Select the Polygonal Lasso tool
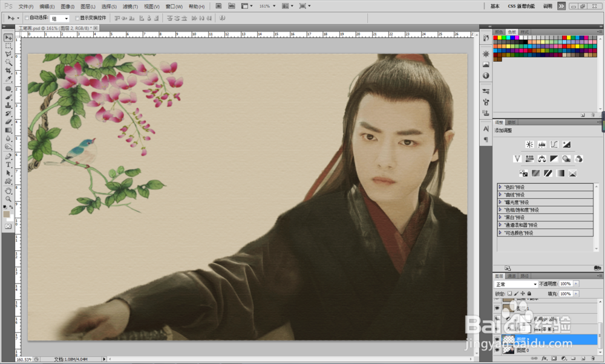Viewport: 605px width, 364px height. (8, 54)
